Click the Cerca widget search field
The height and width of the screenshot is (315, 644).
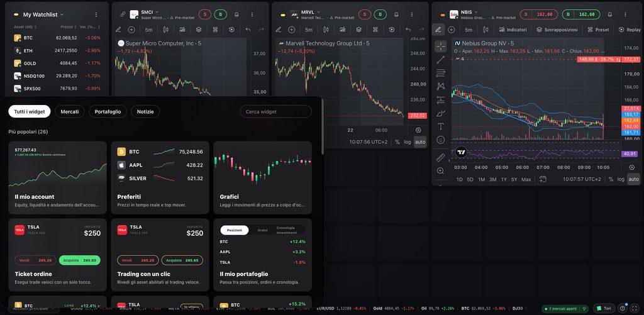pyautogui.click(x=275, y=111)
